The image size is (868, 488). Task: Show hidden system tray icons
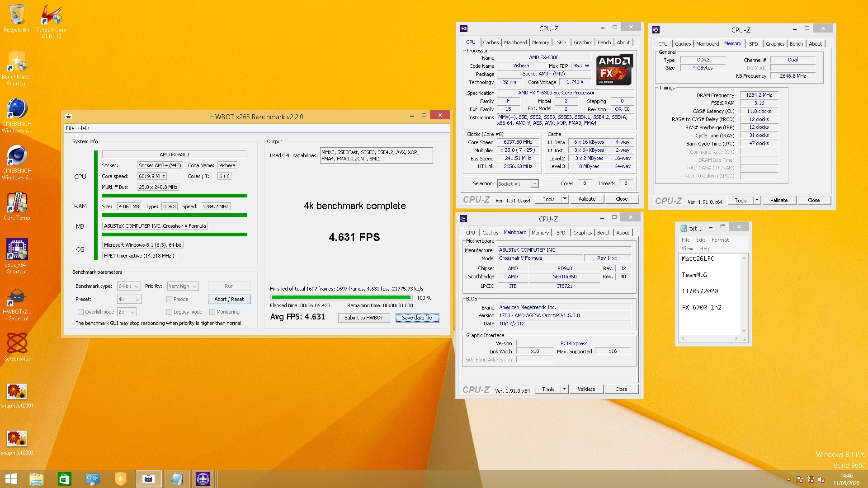[788, 479]
